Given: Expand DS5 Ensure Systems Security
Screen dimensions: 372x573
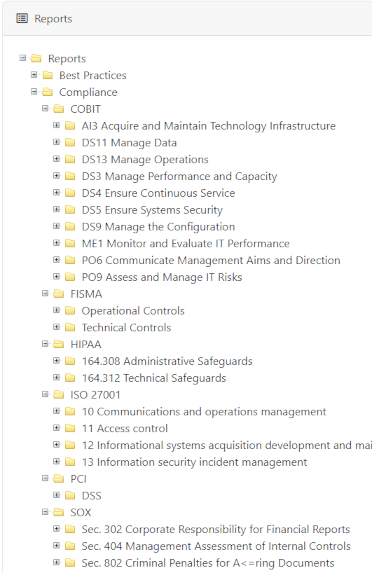Looking at the screenshot, I should (56, 209).
